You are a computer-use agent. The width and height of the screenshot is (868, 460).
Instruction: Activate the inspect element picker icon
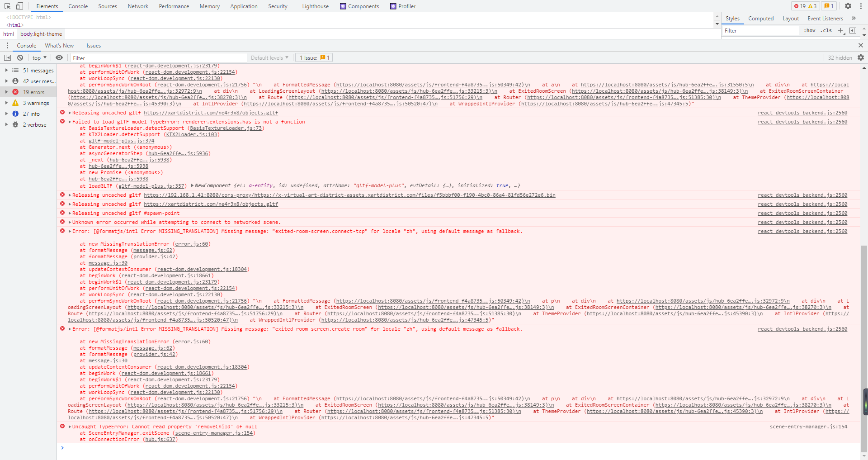pos(8,6)
